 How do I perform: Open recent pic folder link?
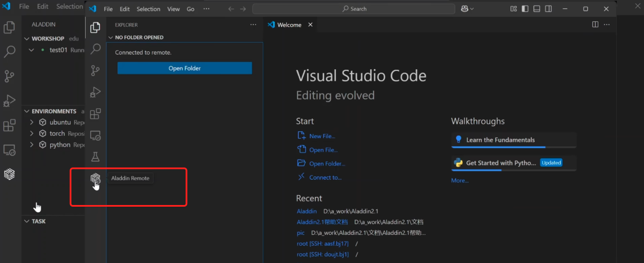(x=301, y=233)
